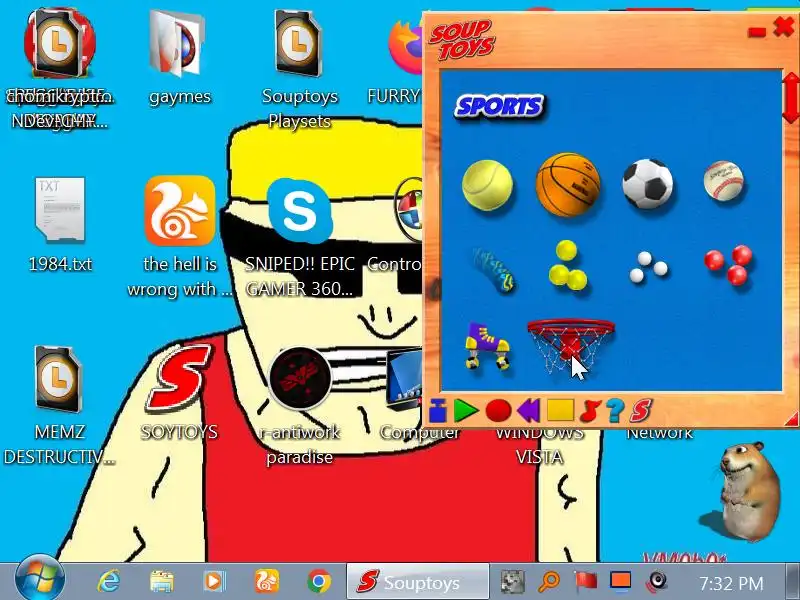This screenshot has width=800, height=600.
Task: Open the Windows Start menu orb
Action: (40, 581)
